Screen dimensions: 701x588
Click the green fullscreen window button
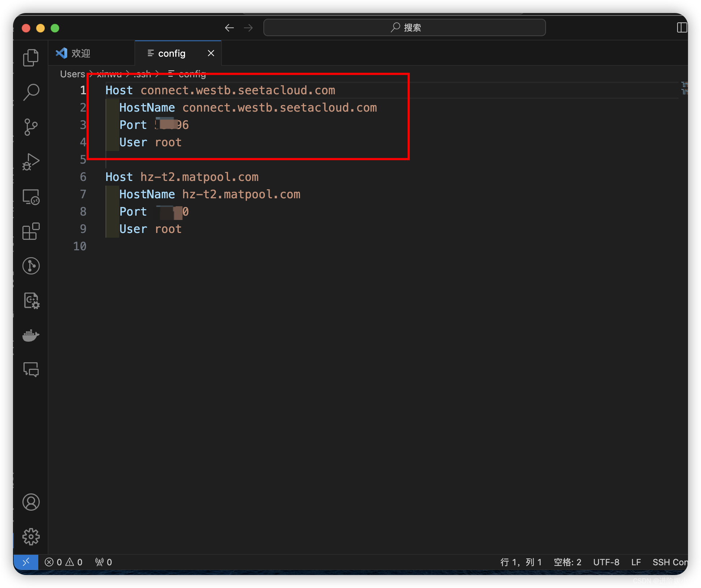coord(55,28)
